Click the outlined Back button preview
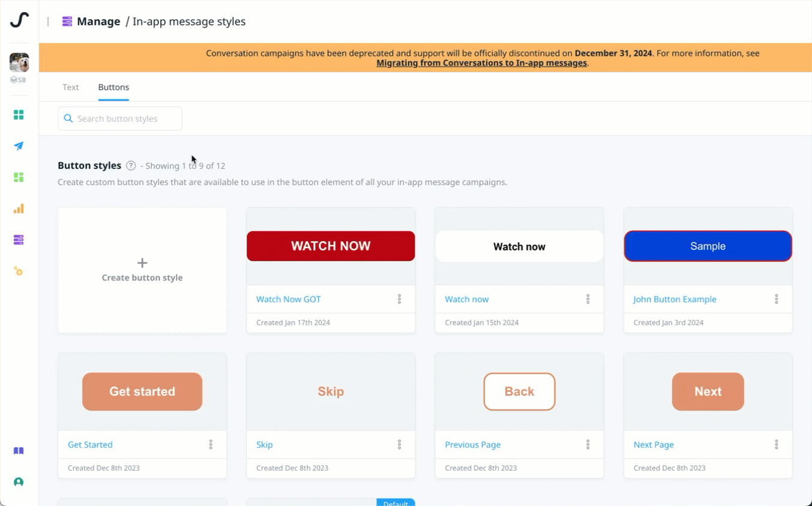 520,391
